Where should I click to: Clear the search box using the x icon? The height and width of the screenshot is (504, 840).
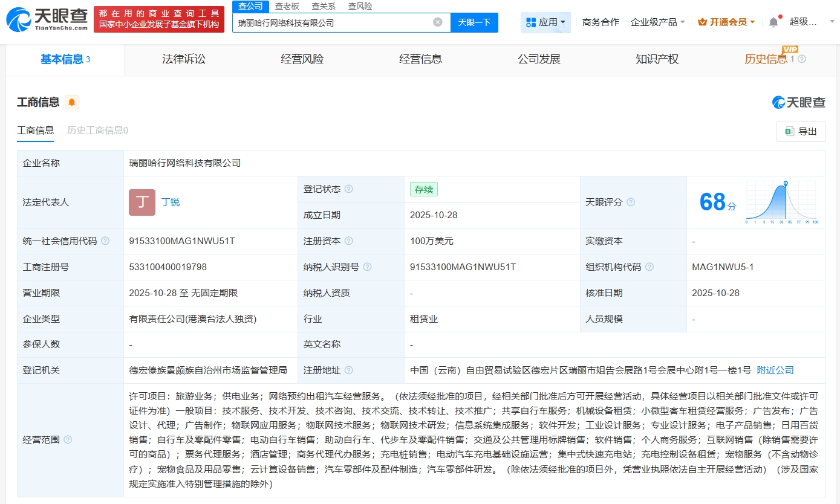click(x=437, y=22)
